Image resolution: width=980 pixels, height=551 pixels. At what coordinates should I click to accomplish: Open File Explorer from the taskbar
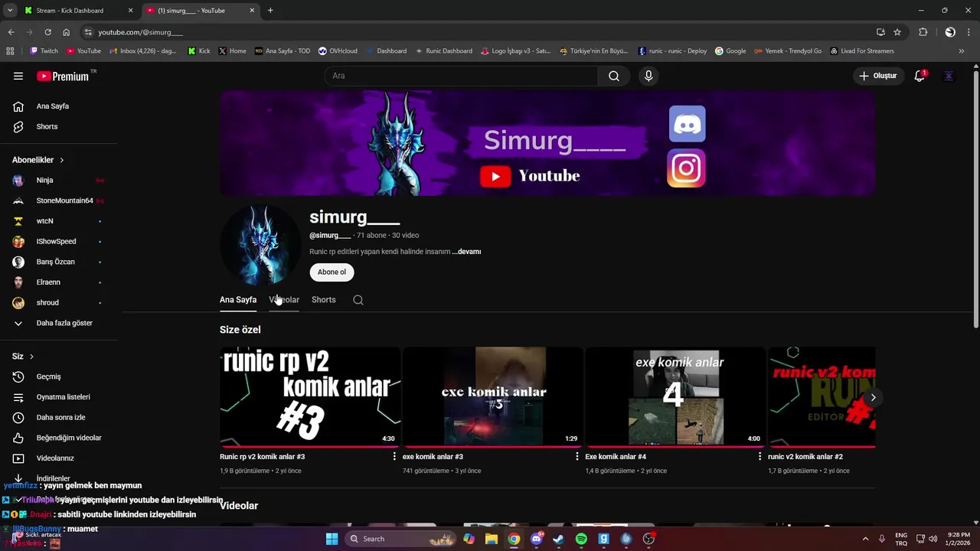492,539
